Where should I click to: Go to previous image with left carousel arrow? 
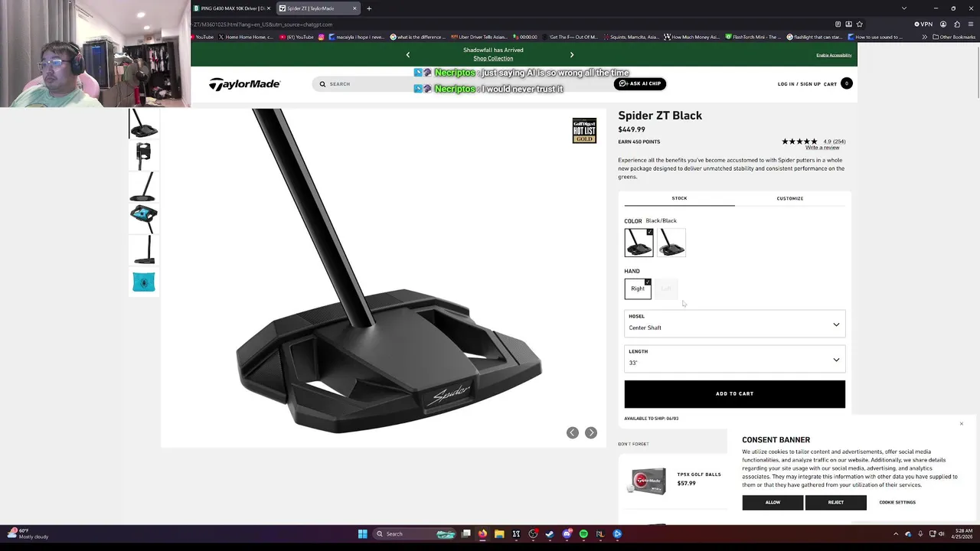[x=572, y=433]
